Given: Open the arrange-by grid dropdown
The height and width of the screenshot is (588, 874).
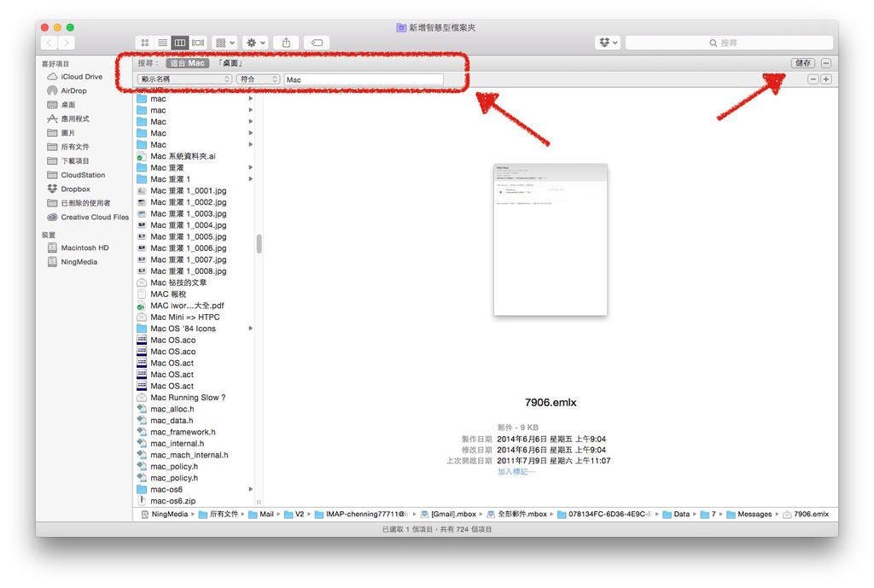Looking at the screenshot, I should pos(225,43).
